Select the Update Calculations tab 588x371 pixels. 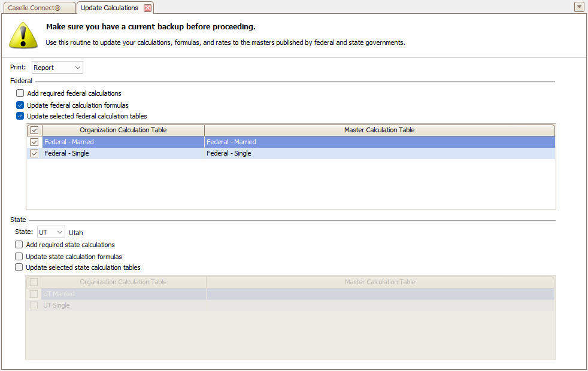coord(109,8)
